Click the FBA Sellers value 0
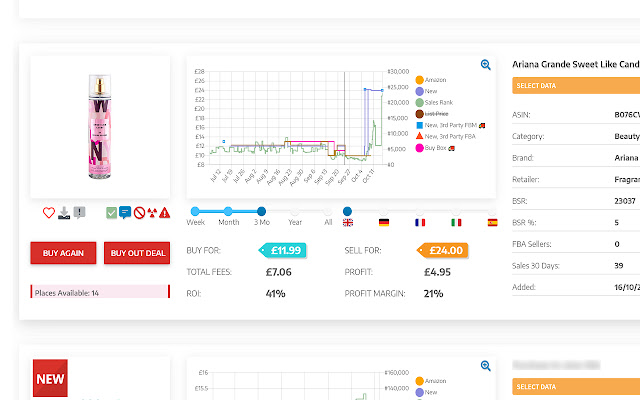This screenshot has width=640, height=400. coord(617,244)
